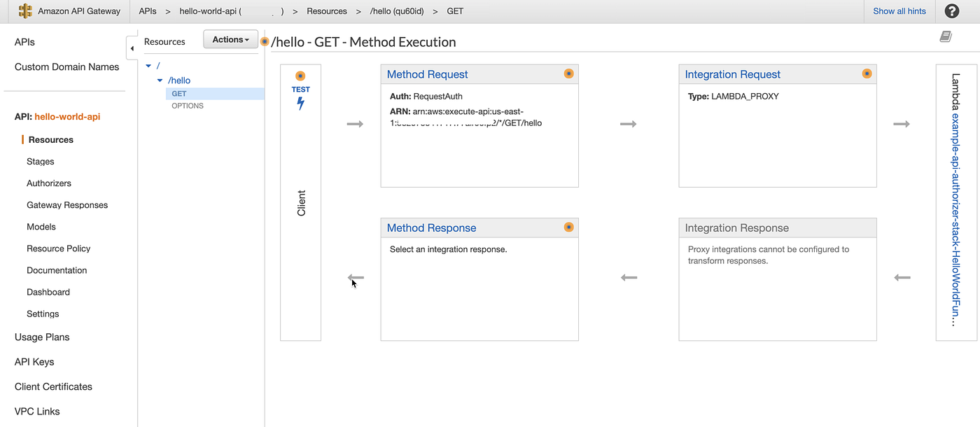The width and height of the screenshot is (980, 427).
Task: Click the TEST lightning bolt icon
Action: coord(300,102)
